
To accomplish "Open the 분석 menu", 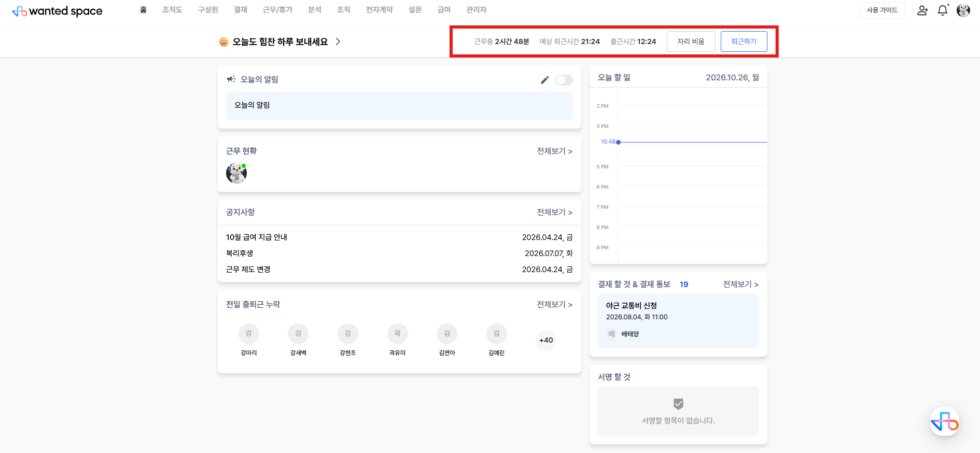I will tap(315, 10).
